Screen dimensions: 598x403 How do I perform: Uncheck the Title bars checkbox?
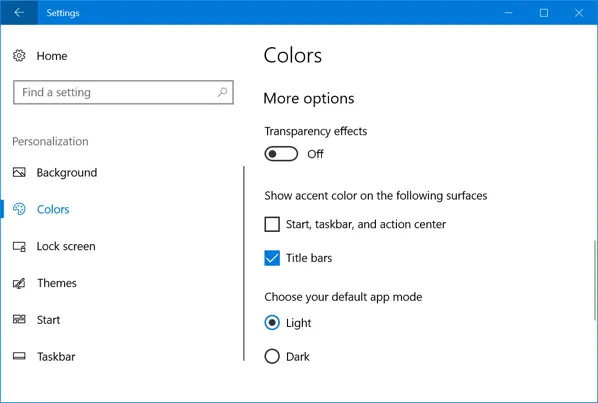272,258
